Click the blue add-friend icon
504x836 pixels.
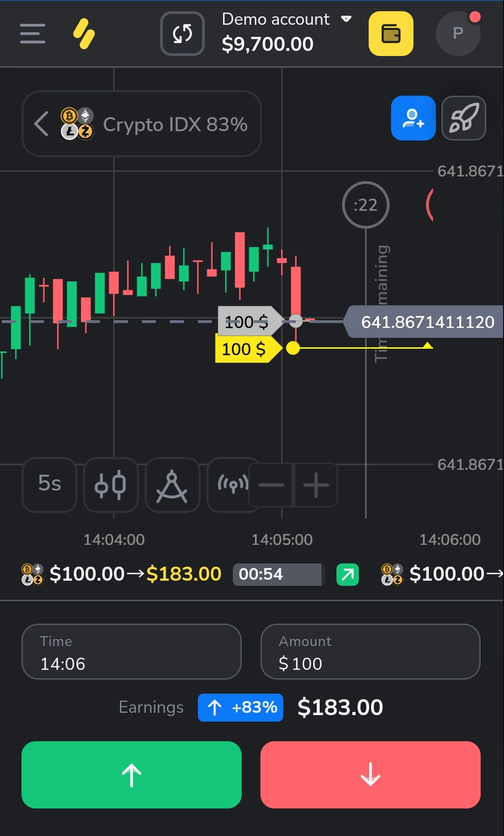coord(413,118)
